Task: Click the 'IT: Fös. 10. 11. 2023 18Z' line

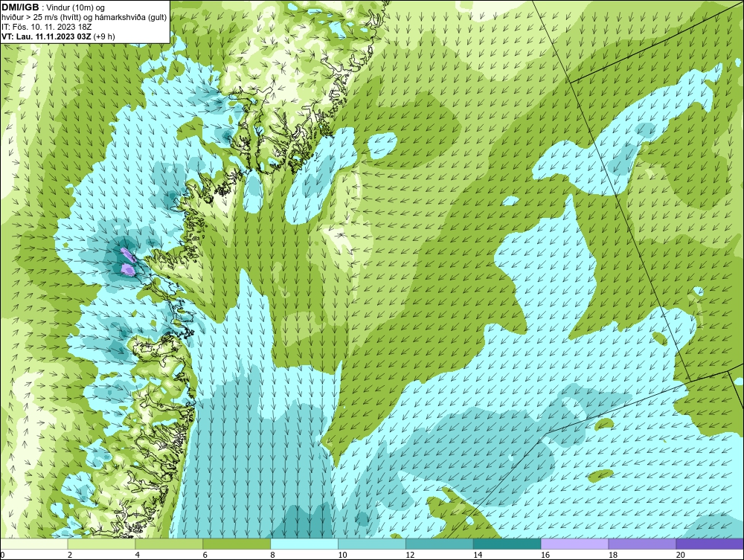Action: (x=46, y=27)
